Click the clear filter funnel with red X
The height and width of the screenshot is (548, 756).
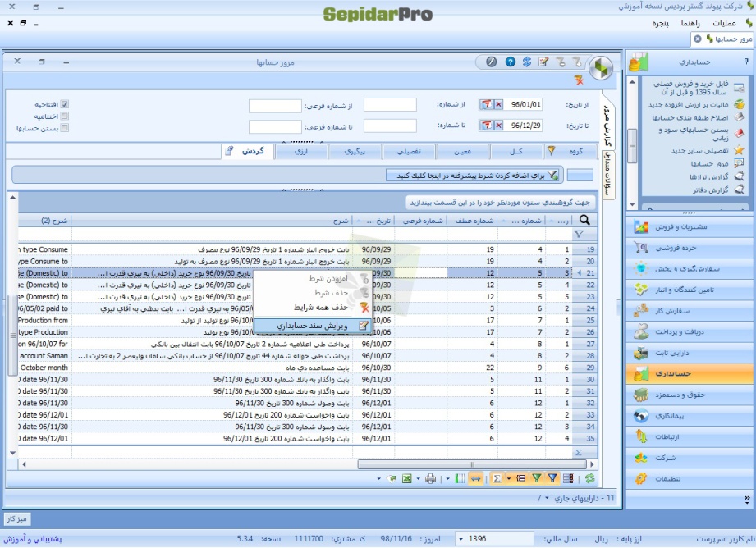point(579,80)
